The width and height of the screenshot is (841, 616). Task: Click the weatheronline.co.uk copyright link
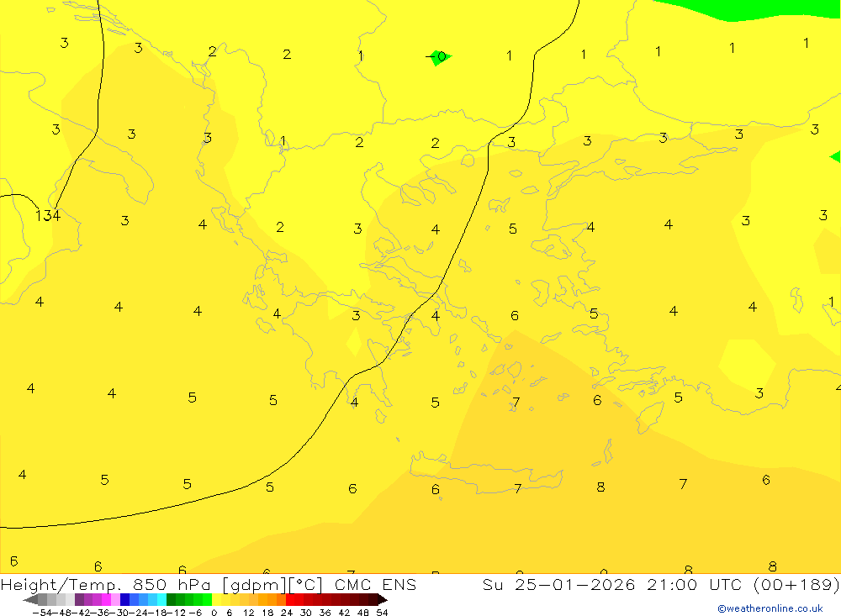tap(770, 608)
